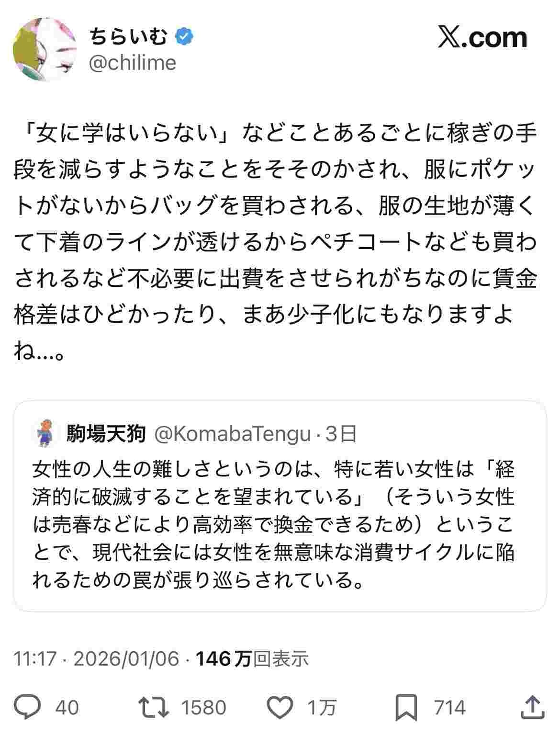Open the quoted post text

click(273, 524)
